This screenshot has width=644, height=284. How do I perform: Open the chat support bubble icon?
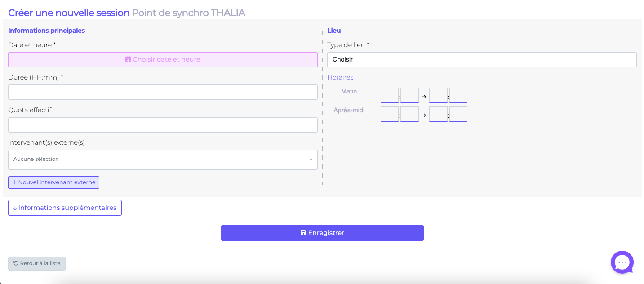622,262
